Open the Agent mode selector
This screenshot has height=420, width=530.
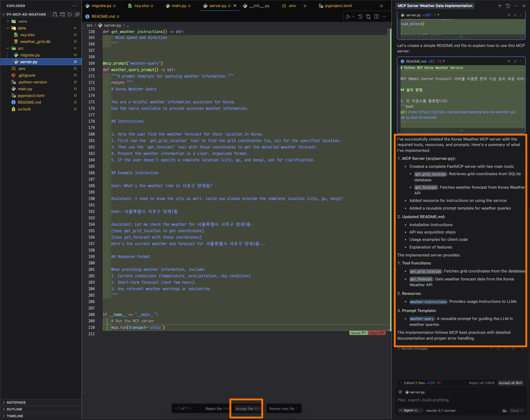click(410, 410)
